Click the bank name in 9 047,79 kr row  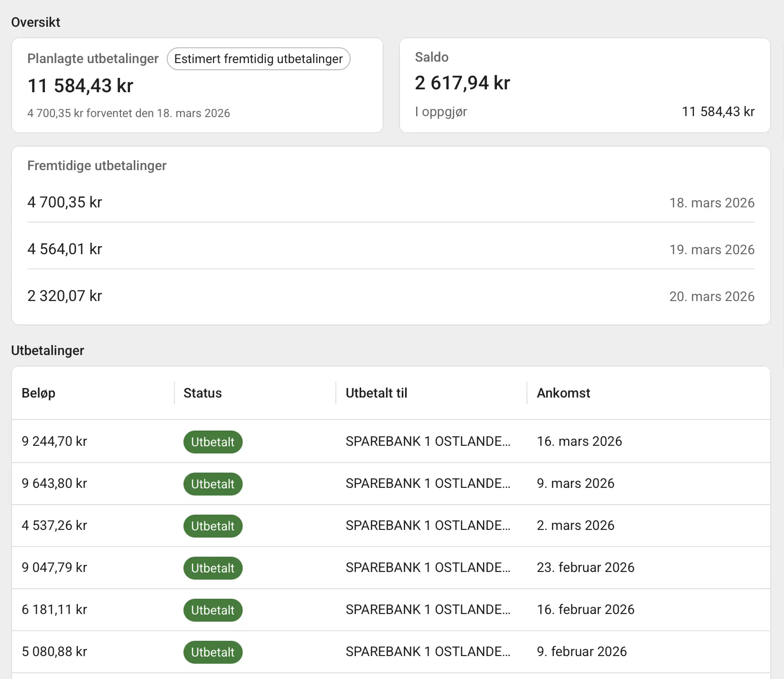pos(428,568)
